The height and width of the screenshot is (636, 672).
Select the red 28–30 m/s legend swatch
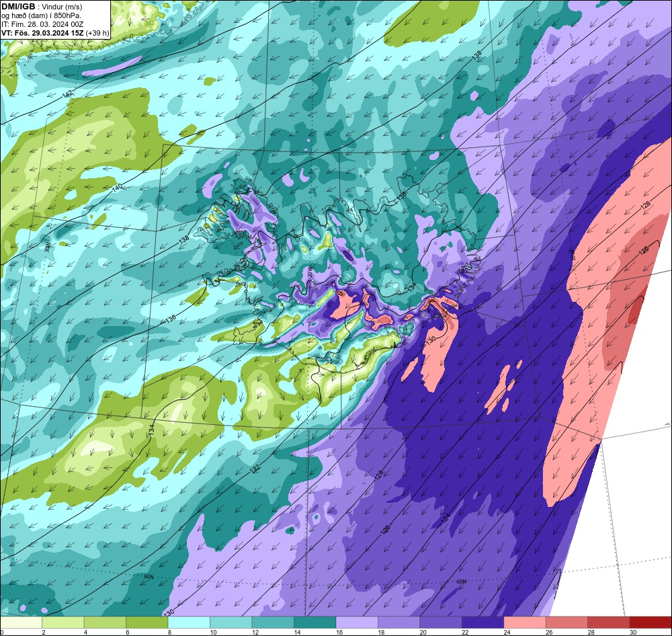click(609, 623)
